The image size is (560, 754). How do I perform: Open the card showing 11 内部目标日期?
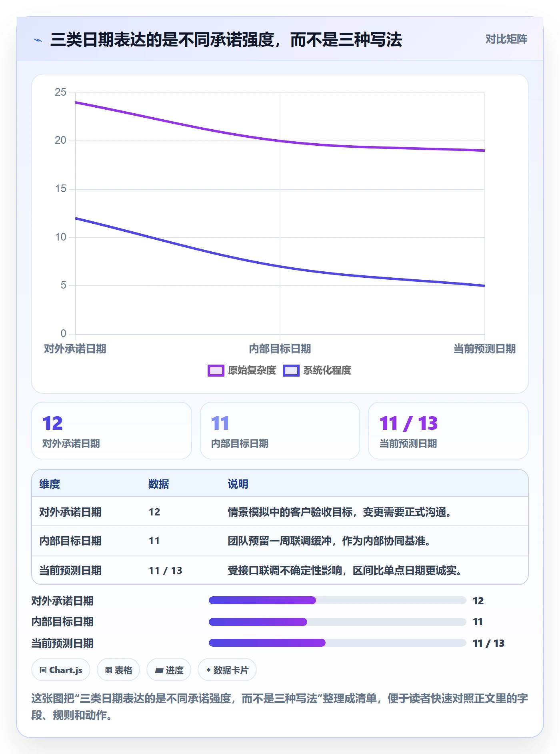coord(280,431)
